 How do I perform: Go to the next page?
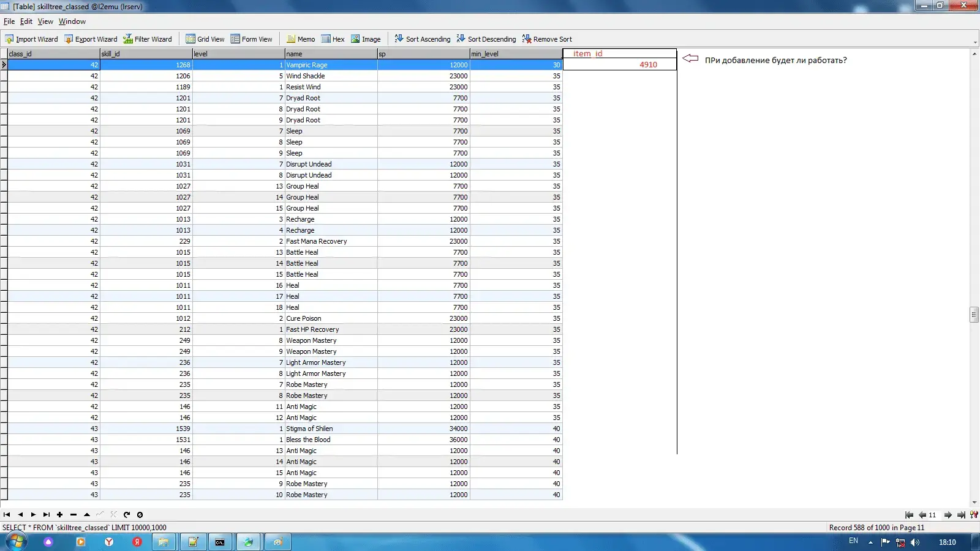pos(948,515)
